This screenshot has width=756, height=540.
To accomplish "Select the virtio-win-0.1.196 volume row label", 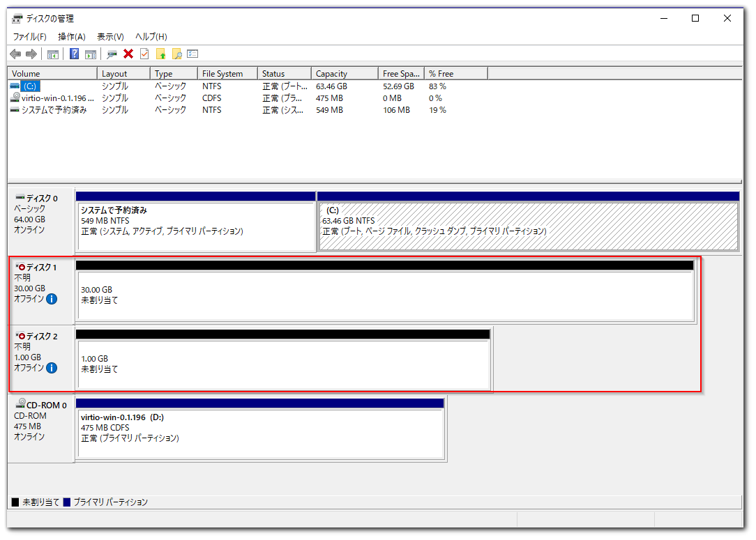I will tap(57, 98).
